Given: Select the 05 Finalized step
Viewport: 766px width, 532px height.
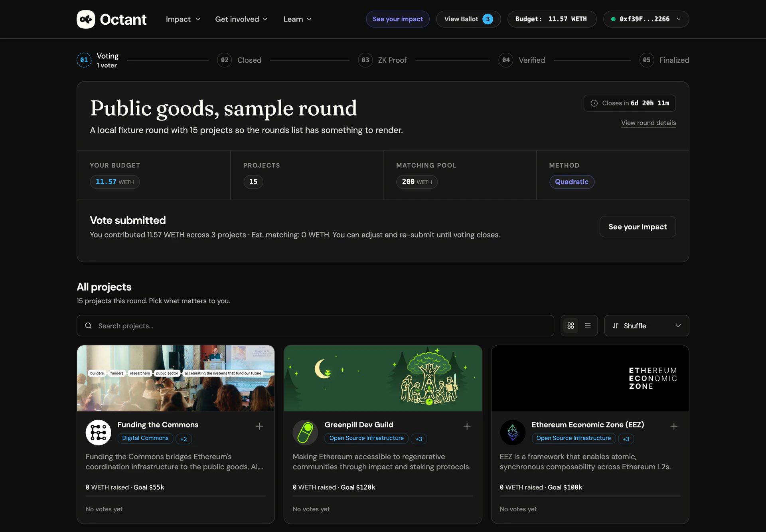Looking at the screenshot, I should (664, 60).
